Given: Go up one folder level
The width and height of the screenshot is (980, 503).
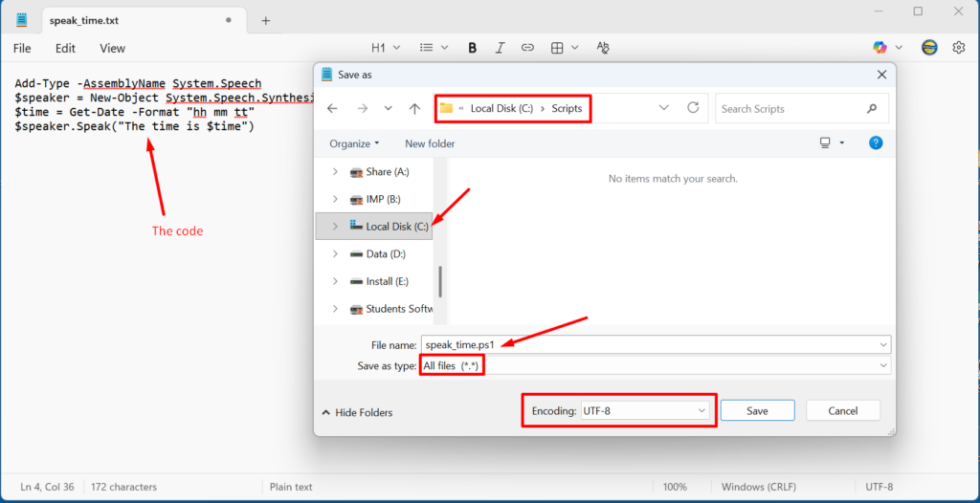Looking at the screenshot, I should coord(414,109).
